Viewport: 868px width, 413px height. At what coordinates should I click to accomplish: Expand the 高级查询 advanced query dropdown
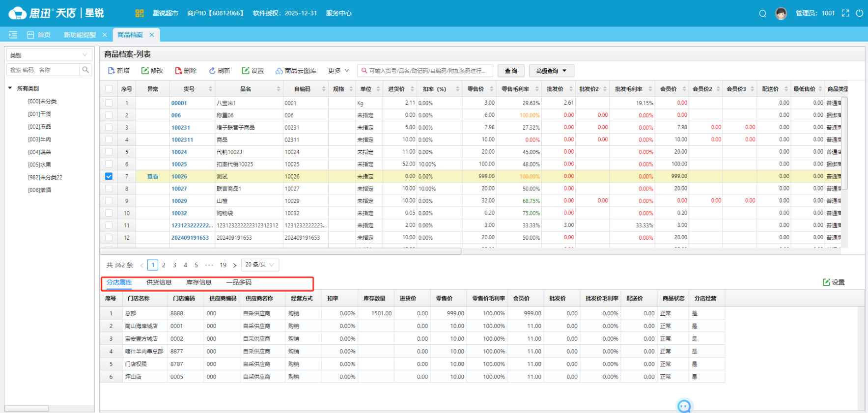pyautogui.click(x=551, y=71)
